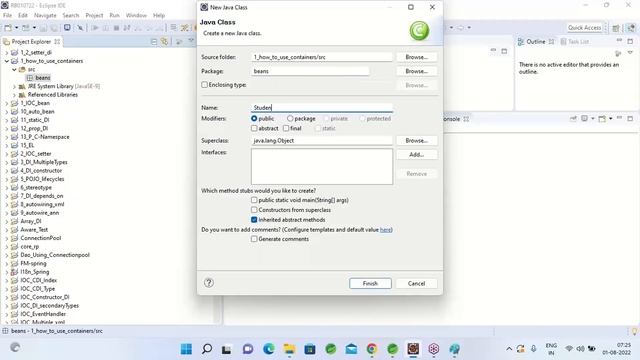The image size is (640, 360).
Task: Enable Generate comments checkbox
Action: click(254, 239)
